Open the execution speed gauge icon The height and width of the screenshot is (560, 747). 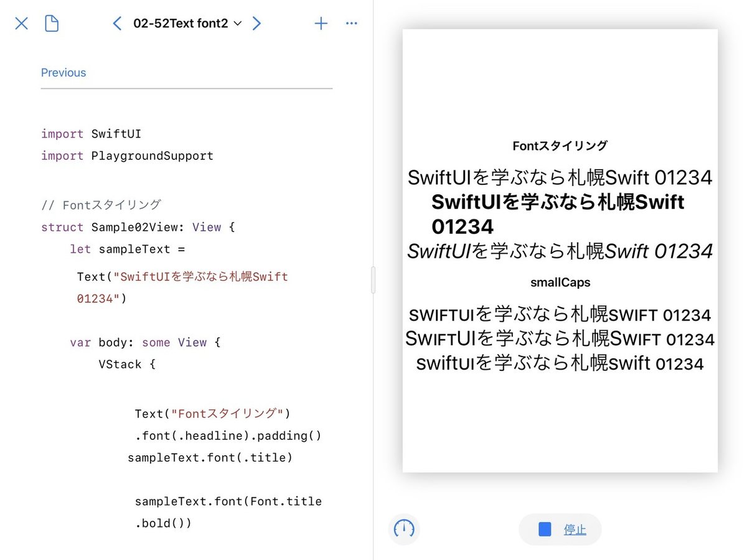(405, 529)
